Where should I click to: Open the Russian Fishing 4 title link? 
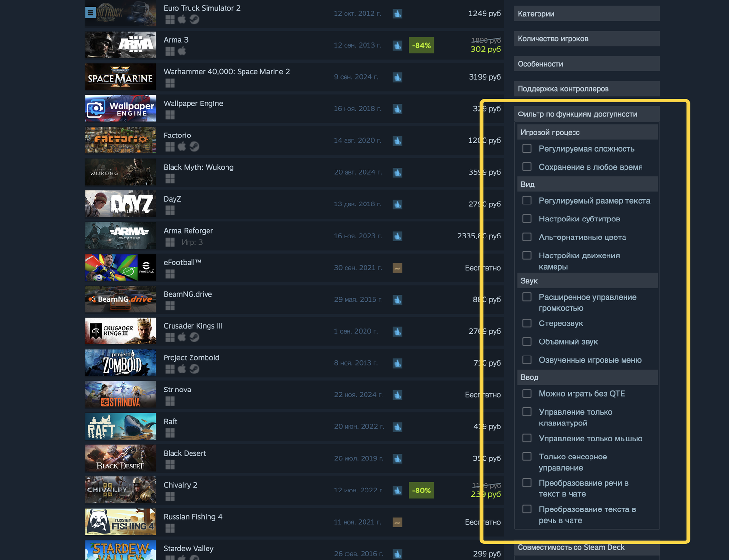click(x=193, y=517)
